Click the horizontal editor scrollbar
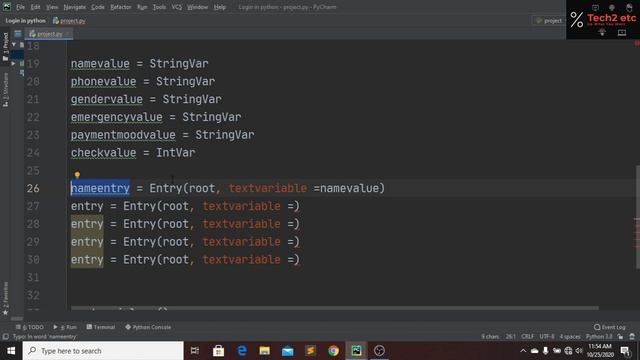The image size is (640, 360). [x=335, y=308]
